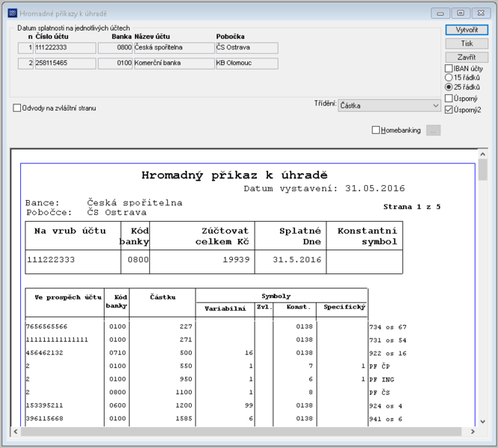This screenshot has width=498, height=448.
Task: Click account number field 111222333
Action: coord(65,48)
